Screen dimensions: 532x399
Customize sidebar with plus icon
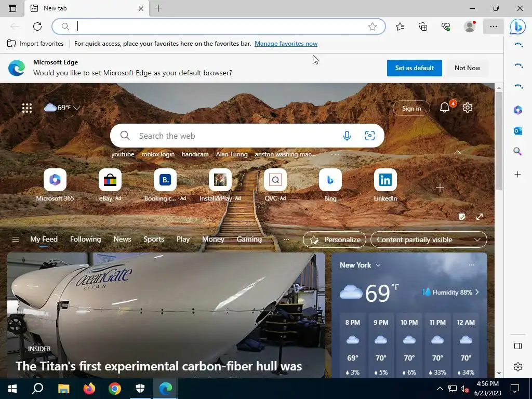pos(518,175)
